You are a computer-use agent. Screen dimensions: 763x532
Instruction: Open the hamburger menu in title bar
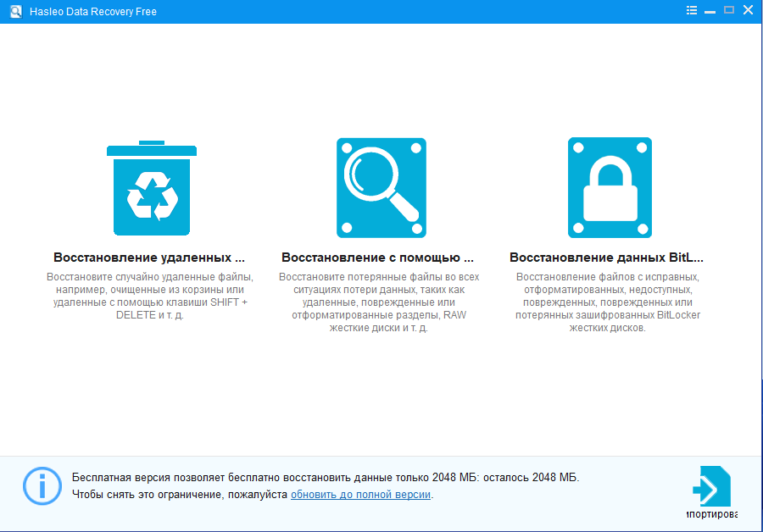point(692,10)
